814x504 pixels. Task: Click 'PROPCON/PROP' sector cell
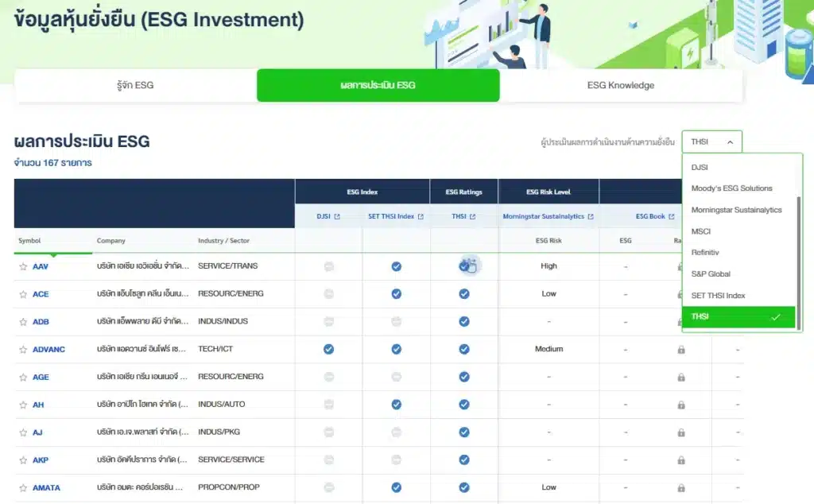click(229, 487)
